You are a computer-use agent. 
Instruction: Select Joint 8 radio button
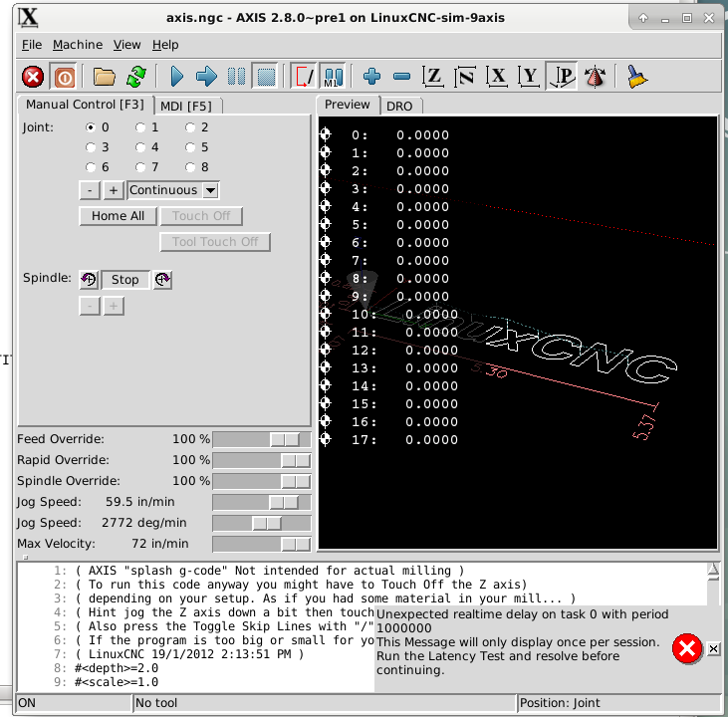tap(190, 167)
